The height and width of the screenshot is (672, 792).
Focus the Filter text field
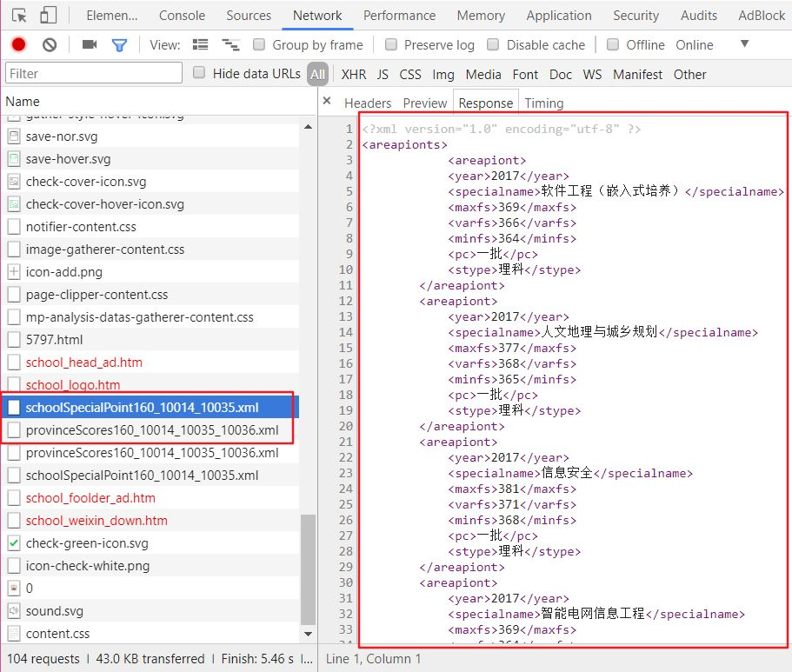(x=93, y=73)
